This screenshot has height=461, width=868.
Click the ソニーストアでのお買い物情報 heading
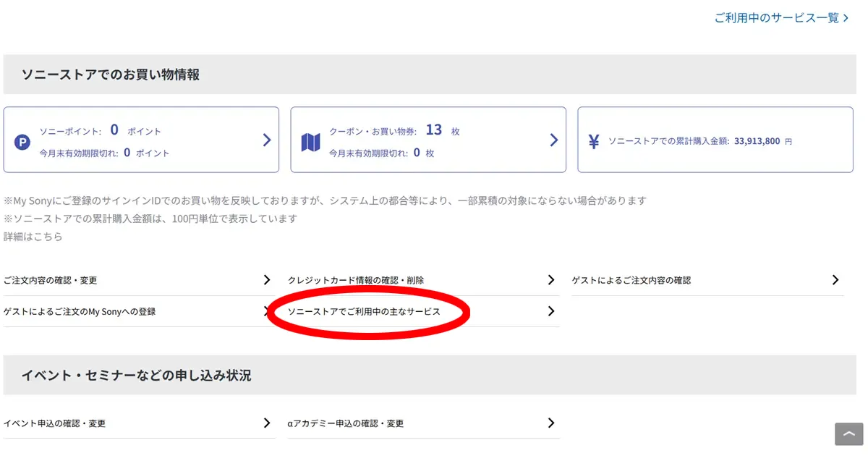click(x=110, y=75)
